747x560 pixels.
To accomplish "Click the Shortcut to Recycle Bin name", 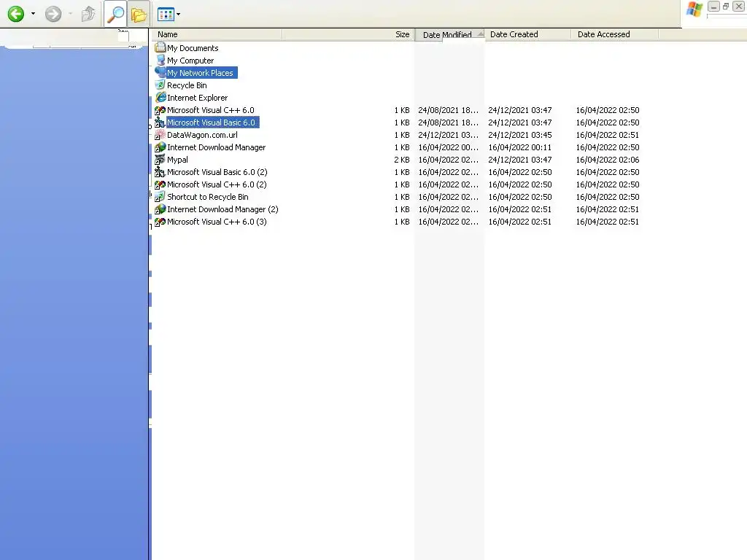I will 208,197.
